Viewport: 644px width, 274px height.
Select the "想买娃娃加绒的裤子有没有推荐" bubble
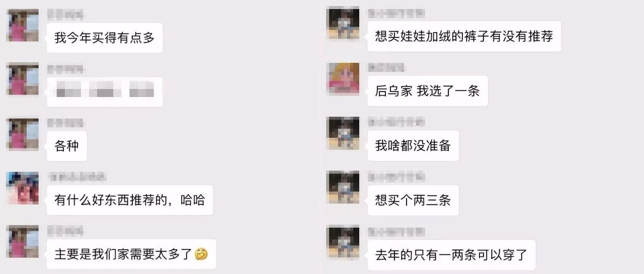point(464,36)
